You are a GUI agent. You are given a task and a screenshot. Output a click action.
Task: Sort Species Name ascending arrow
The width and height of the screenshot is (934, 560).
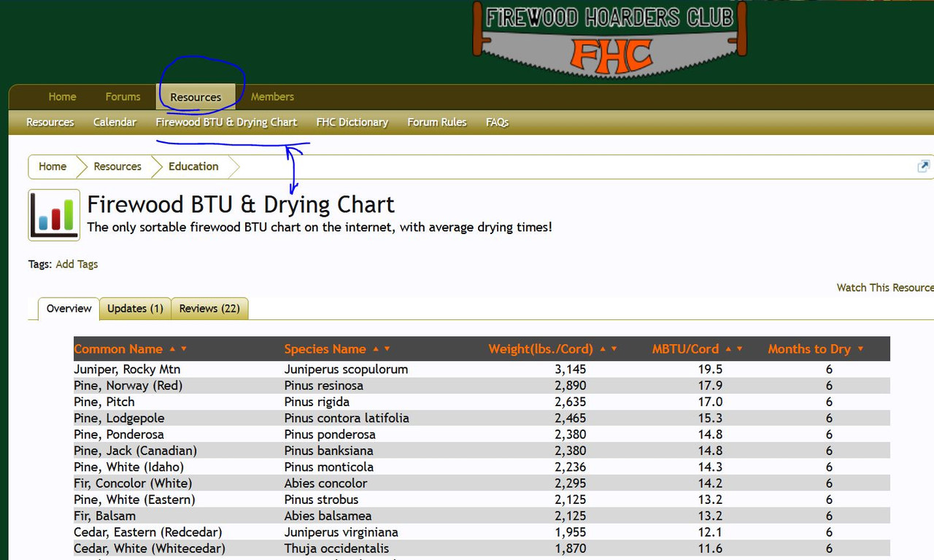click(375, 349)
